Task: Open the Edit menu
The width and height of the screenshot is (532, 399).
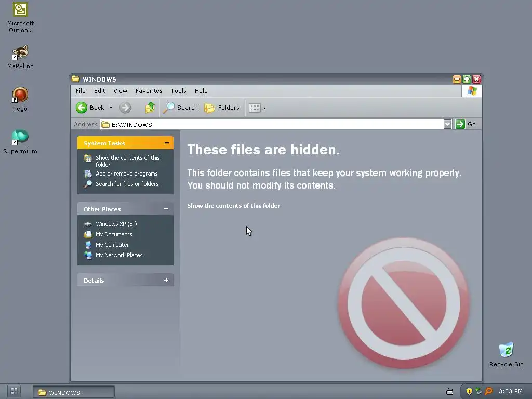Action: click(x=99, y=91)
